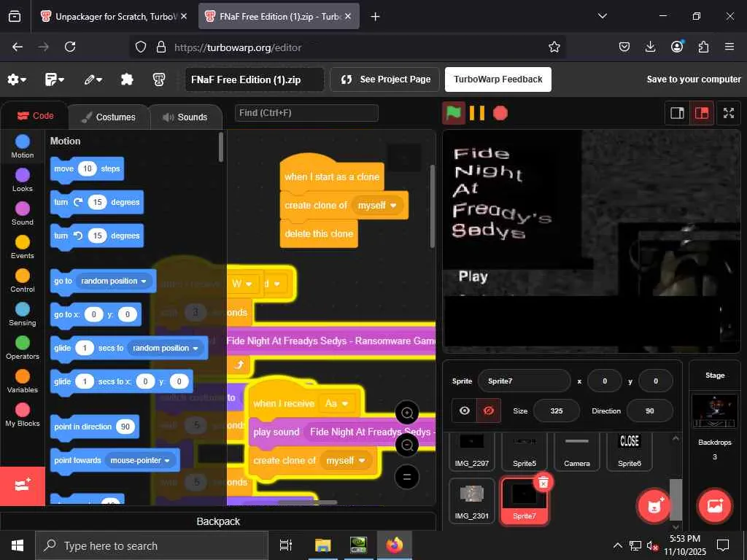Stop the project with red stop
This screenshot has width=747, height=560.
[x=500, y=113]
